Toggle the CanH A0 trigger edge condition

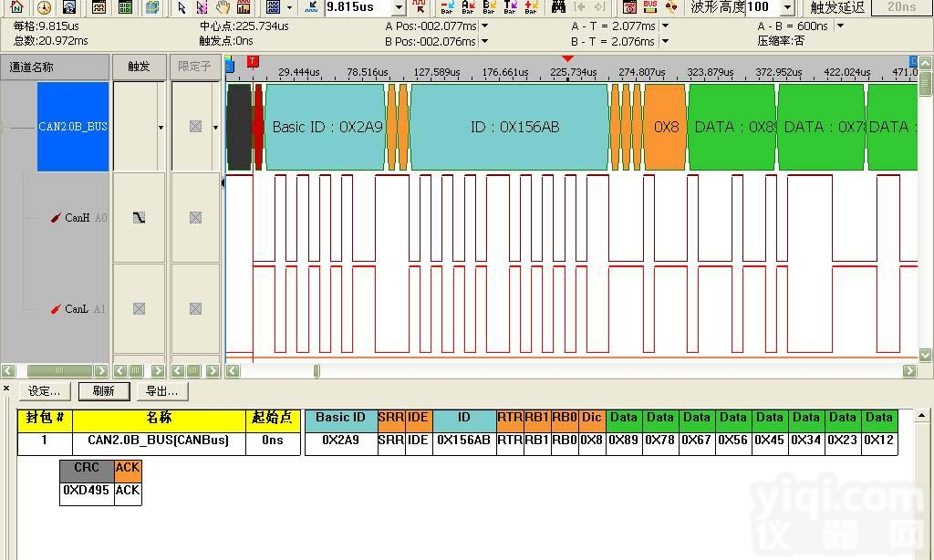pyautogui.click(x=139, y=218)
